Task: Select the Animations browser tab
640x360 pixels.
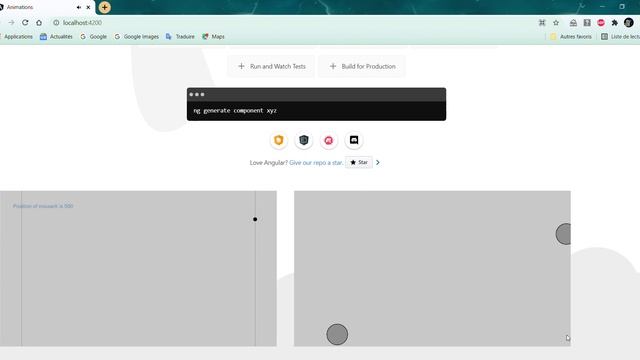Action: tap(45, 7)
